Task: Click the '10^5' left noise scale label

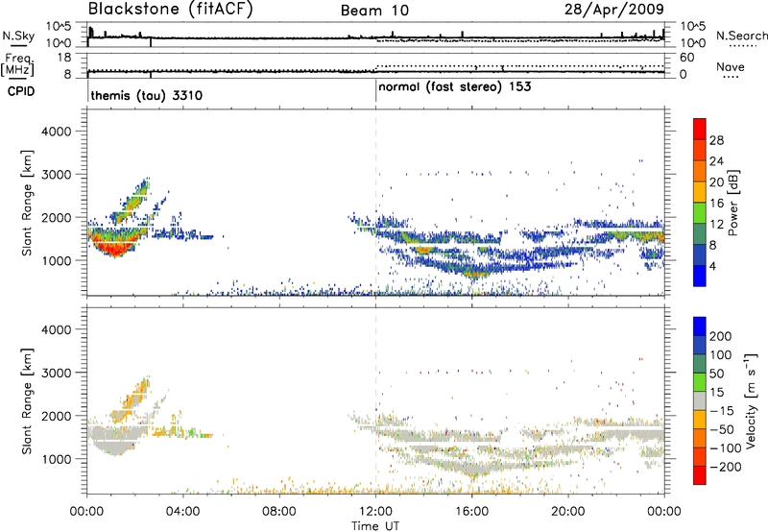Action: point(59,27)
